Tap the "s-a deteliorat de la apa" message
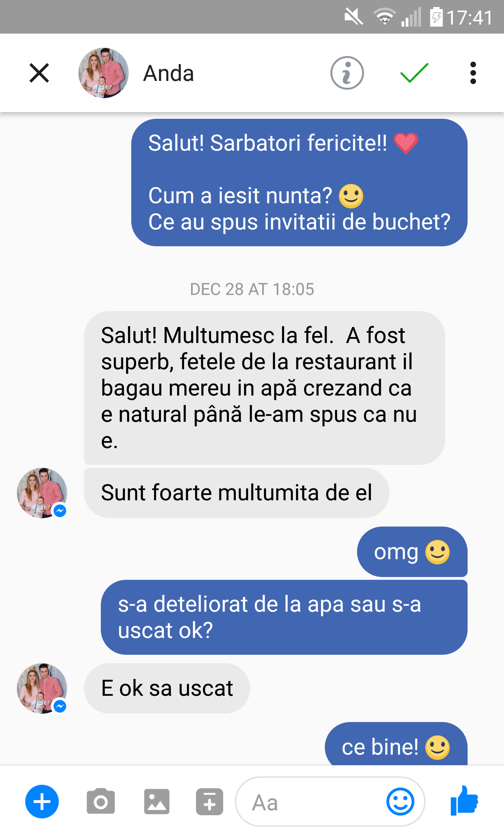This screenshot has height=838, width=504. tap(284, 617)
